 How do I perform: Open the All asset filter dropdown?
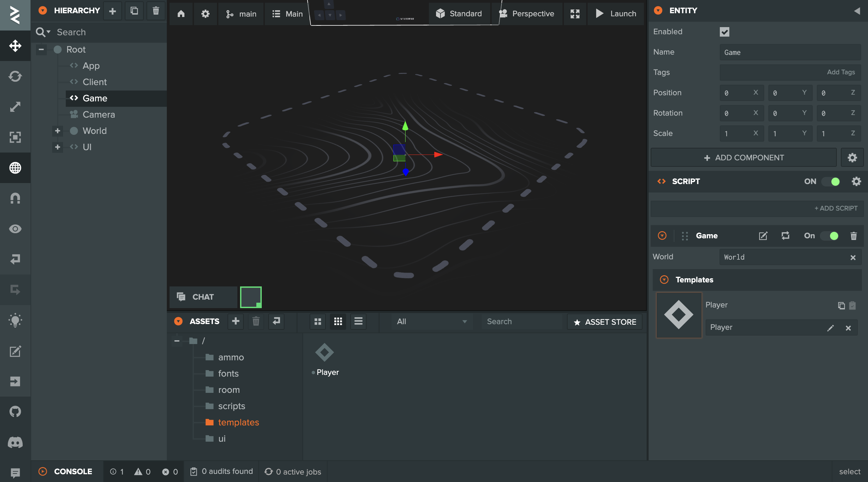tap(431, 322)
